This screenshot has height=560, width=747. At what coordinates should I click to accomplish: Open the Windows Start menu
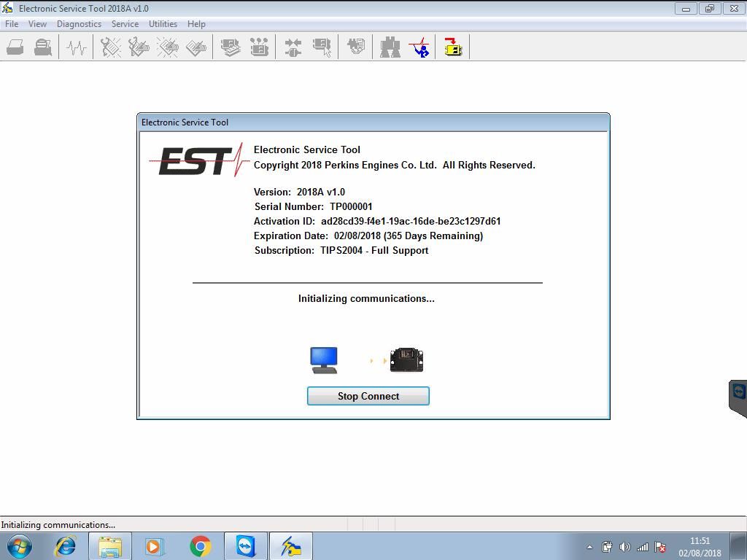pyautogui.click(x=20, y=546)
